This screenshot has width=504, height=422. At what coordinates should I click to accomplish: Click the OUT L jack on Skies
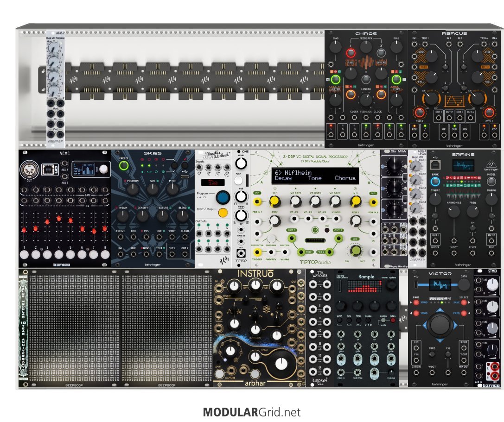coord(172,254)
